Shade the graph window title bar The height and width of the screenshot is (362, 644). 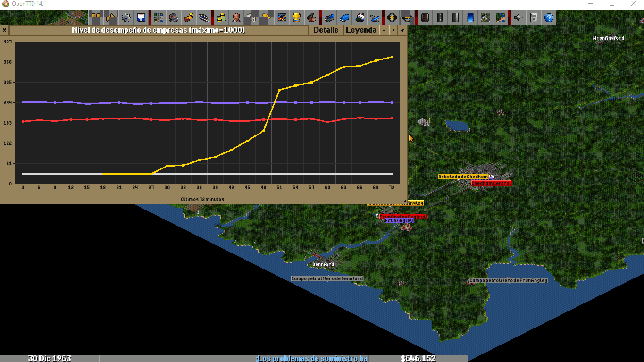(x=384, y=30)
